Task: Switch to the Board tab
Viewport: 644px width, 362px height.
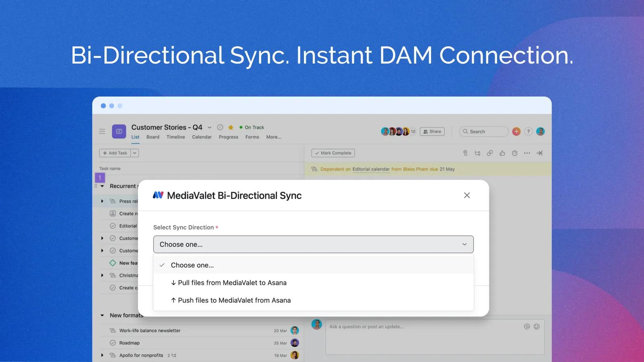Action: pos(153,137)
